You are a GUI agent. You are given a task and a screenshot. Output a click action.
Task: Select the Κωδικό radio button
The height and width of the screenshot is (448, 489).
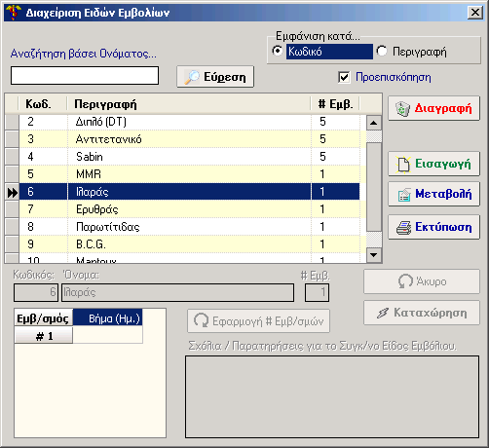(278, 51)
